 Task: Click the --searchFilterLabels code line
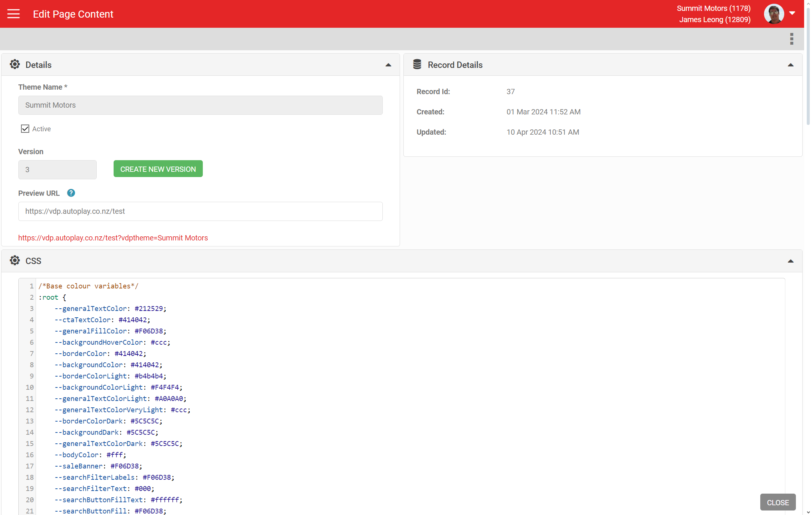click(114, 477)
